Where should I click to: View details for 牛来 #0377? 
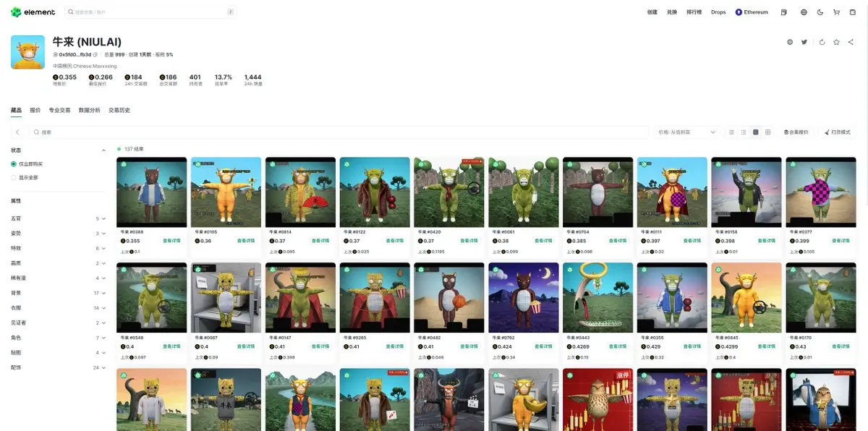point(843,241)
